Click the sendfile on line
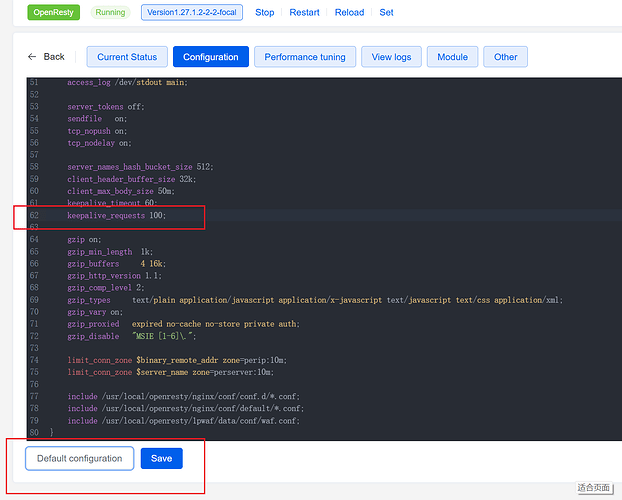 (97, 119)
